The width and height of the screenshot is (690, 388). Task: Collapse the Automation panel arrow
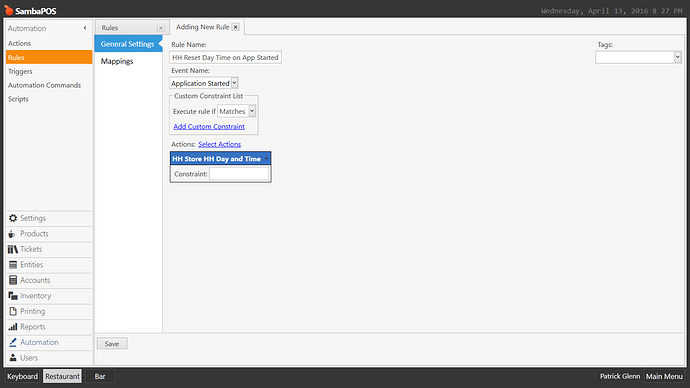[85, 28]
